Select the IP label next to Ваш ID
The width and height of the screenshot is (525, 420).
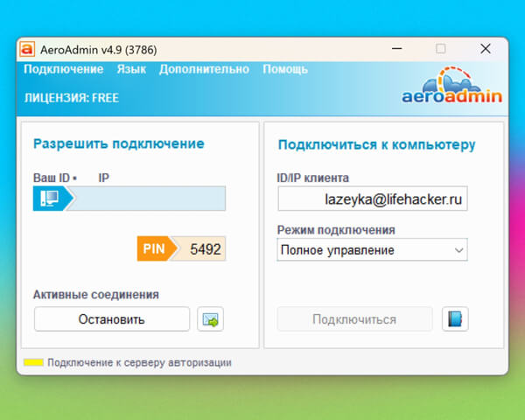coord(104,178)
